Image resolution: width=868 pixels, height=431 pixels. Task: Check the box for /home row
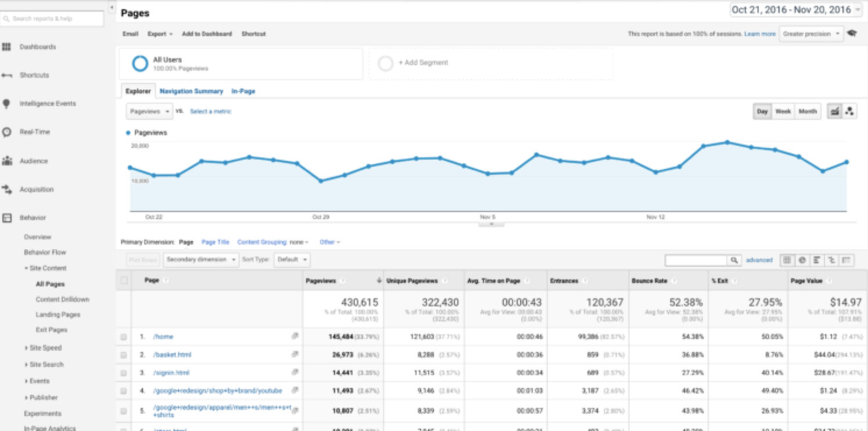124,337
